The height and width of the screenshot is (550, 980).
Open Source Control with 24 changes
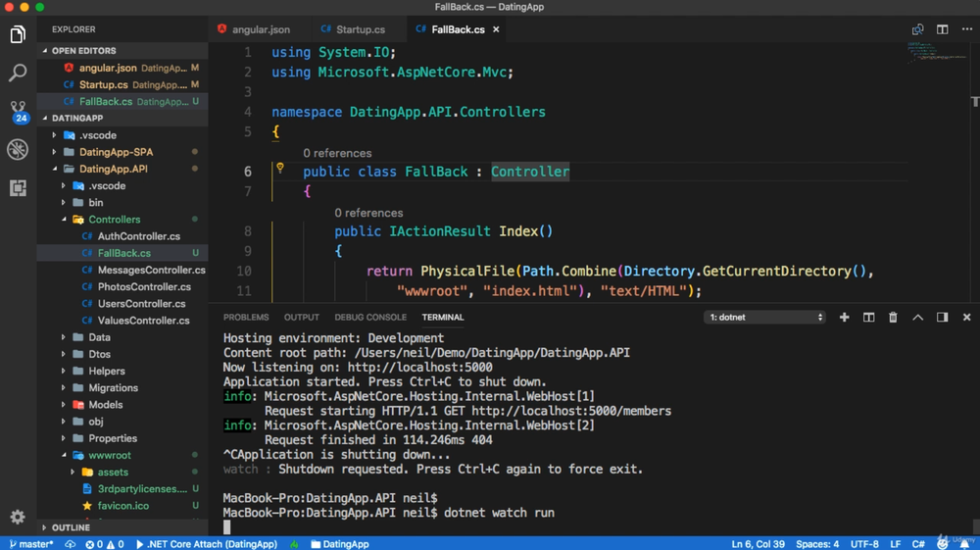(18, 111)
